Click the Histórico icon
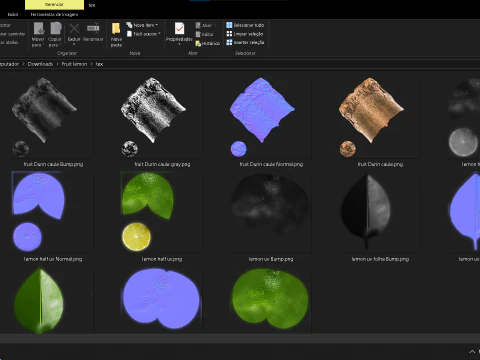The image size is (480, 360). click(x=198, y=43)
